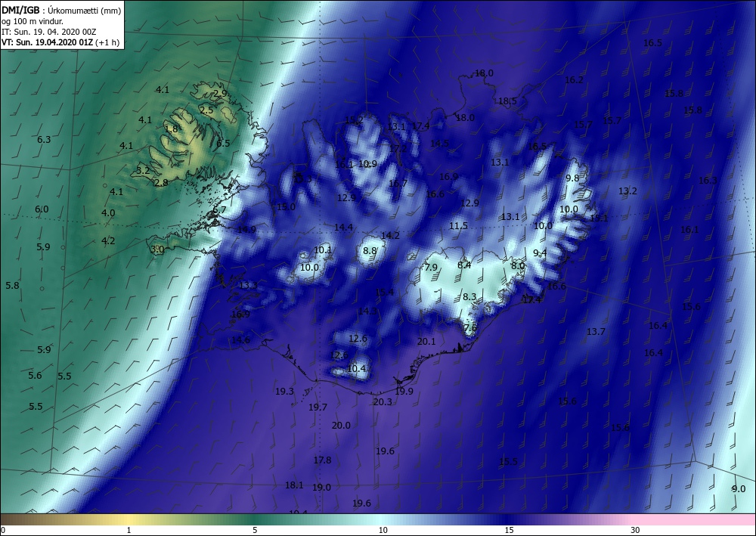Click the 9.0 value on the map

coord(739,489)
